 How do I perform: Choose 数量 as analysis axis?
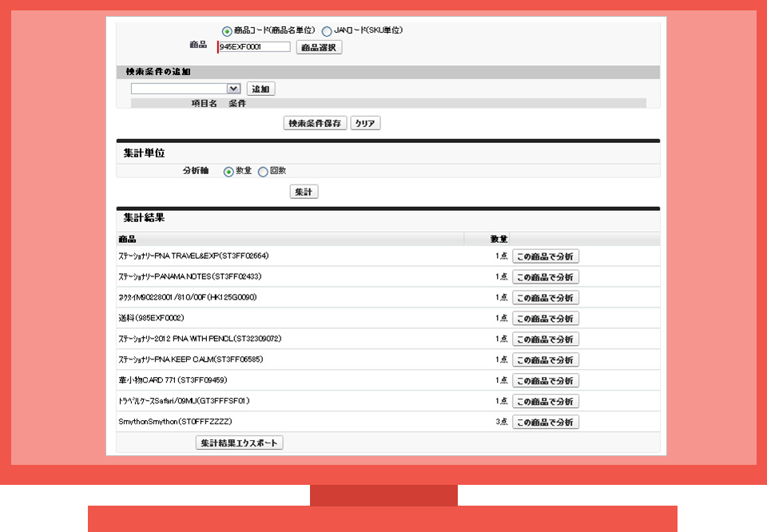tap(229, 171)
